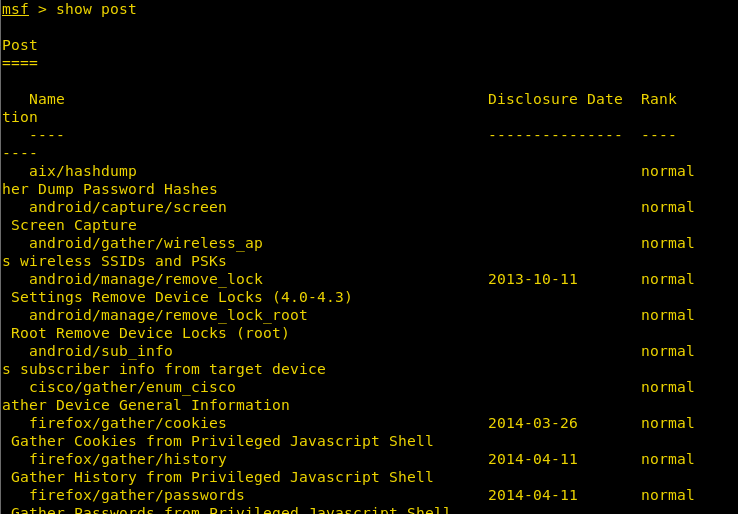Click the 'normal' rank for android/capture/screen
Viewport: 738px width, 514px height.
pyautogui.click(x=668, y=207)
